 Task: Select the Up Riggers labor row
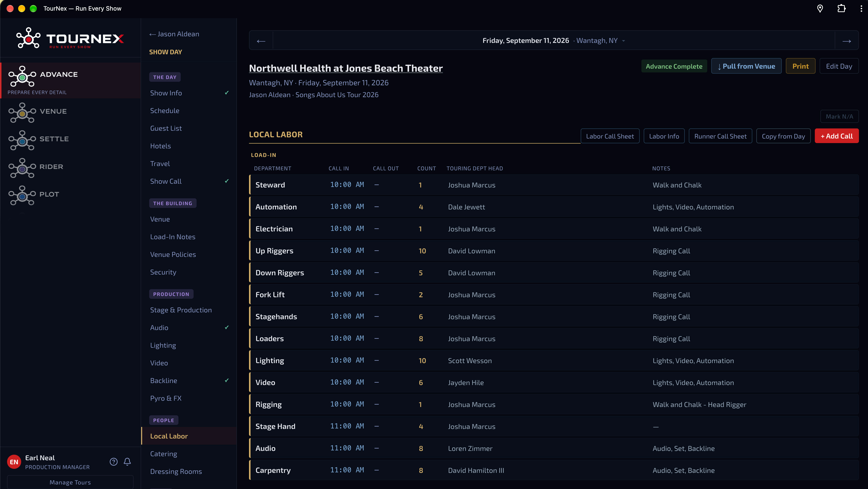coord(554,251)
